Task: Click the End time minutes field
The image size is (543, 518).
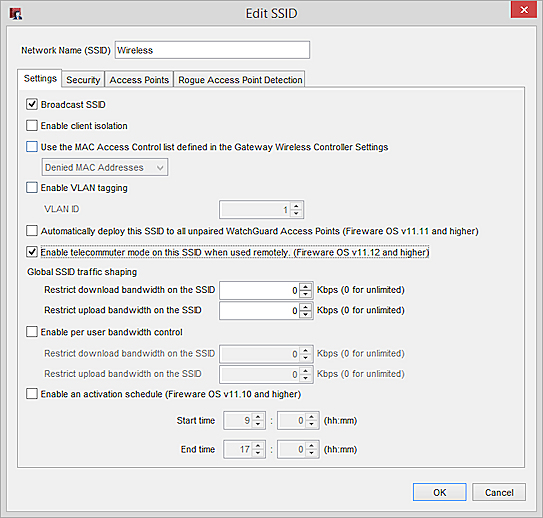Action: pyautogui.click(x=292, y=449)
